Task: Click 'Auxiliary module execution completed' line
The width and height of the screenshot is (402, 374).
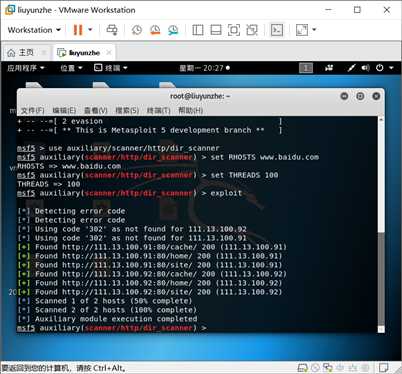Action: (107, 319)
